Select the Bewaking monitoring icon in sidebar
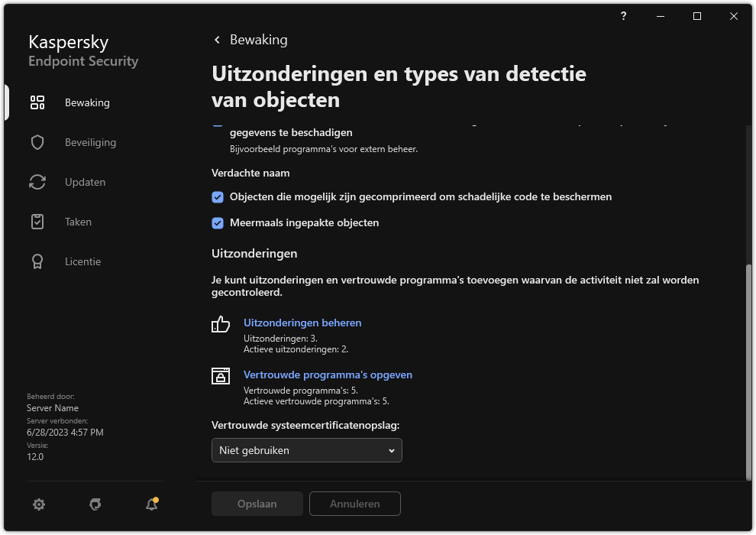 (37, 102)
